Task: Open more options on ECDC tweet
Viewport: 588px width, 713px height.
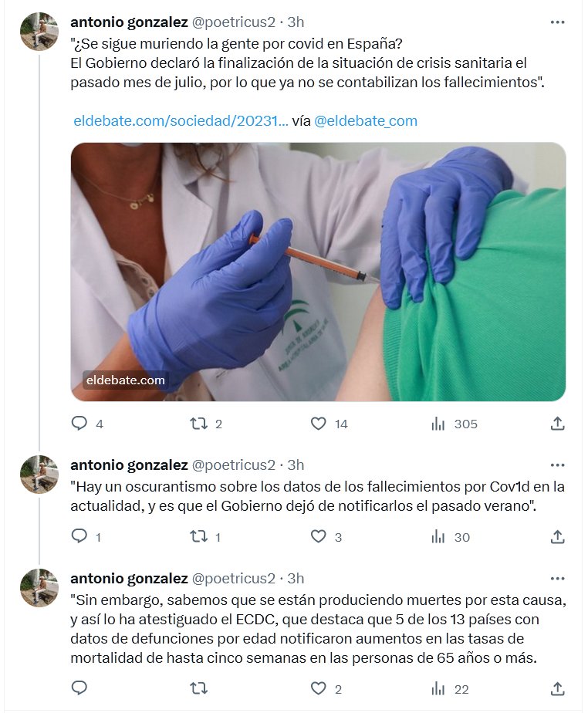Action: point(557,578)
